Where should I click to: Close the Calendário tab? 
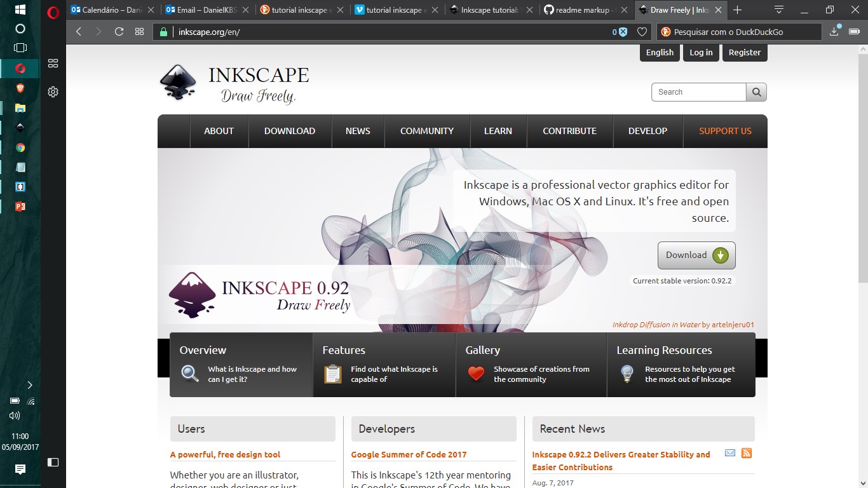pos(150,10)
